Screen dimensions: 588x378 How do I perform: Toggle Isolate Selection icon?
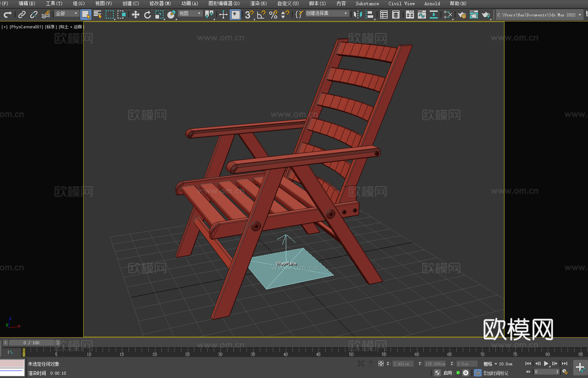(361, 364)
